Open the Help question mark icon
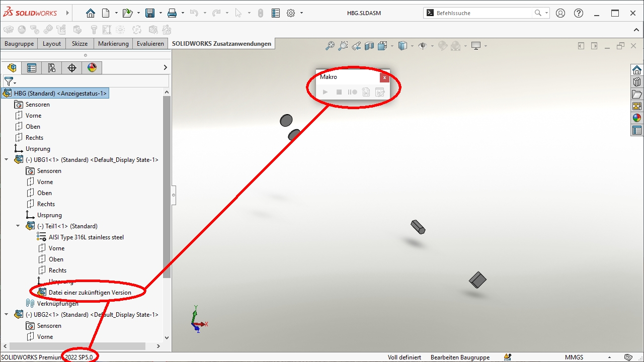 579,13
